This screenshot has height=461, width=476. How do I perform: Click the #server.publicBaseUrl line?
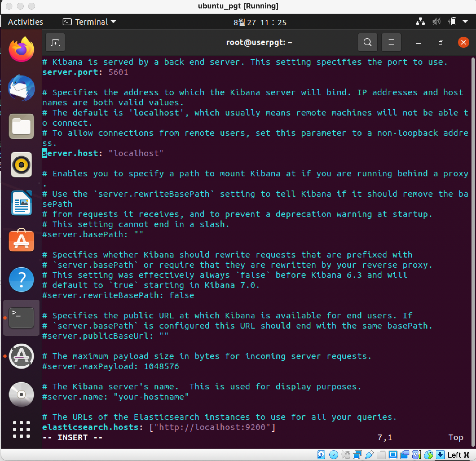(x=105, y=336)
